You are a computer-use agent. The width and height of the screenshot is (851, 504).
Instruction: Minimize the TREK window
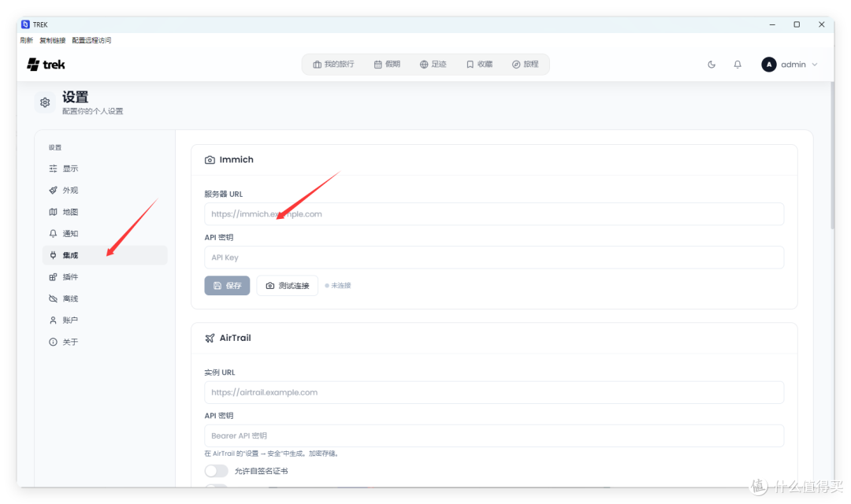coord(772,24)
